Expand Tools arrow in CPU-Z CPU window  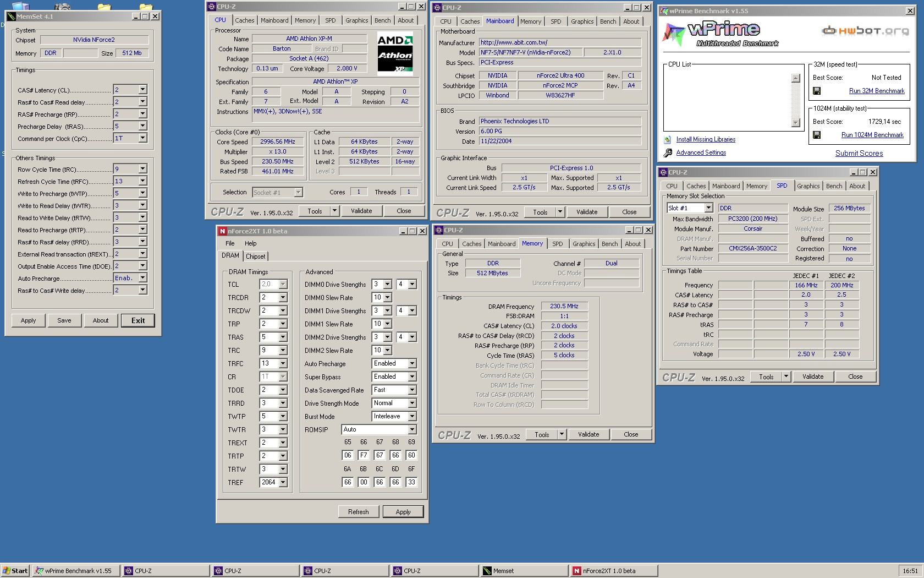(x=334, y=211)
